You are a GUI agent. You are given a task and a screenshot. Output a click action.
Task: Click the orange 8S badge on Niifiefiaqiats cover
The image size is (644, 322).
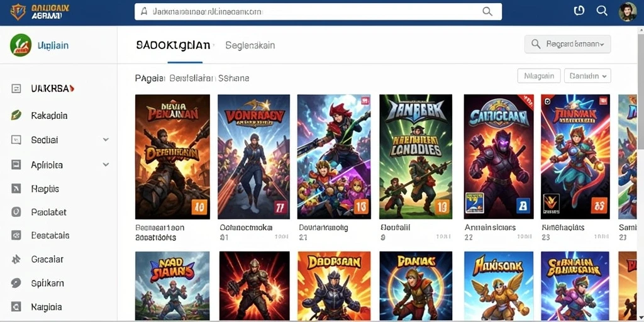(x=599, y=205)
